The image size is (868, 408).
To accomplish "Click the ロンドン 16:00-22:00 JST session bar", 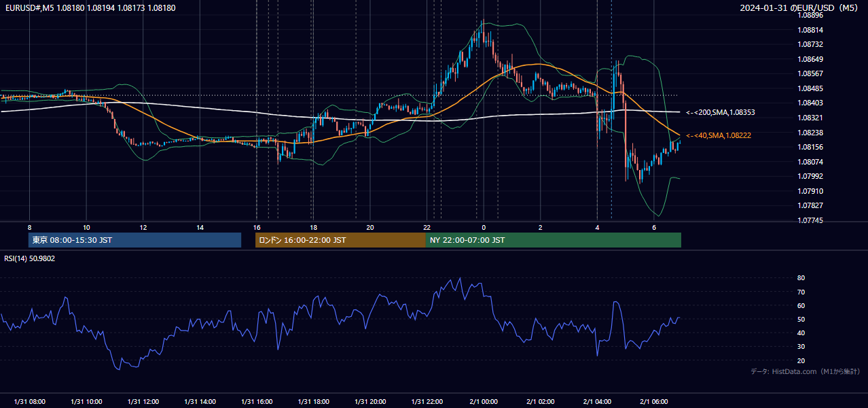I will coord(340,240).
